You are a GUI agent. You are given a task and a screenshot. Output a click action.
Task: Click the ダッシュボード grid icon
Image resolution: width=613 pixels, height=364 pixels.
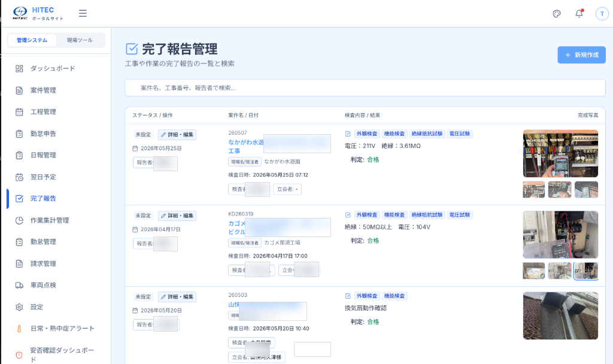(x=19, y=69)
